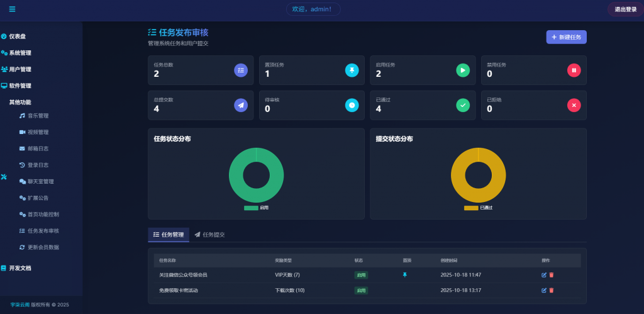
Task: Click the 更新会员数据 refresh icon
Action: point(22,247)
